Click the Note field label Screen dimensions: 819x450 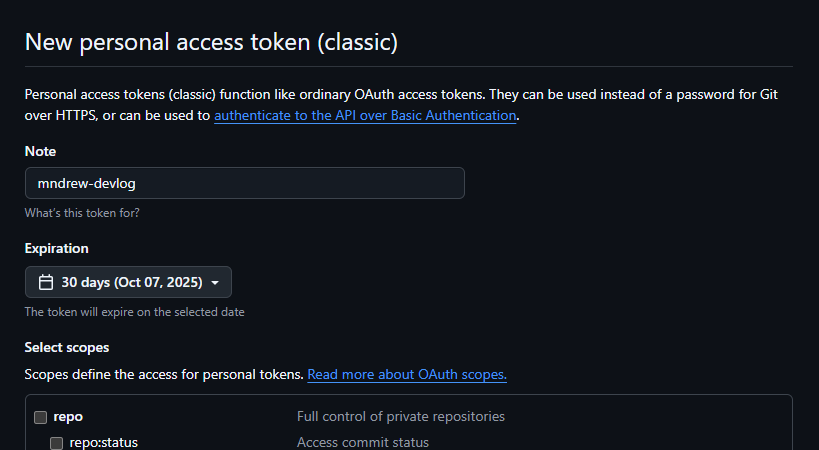pyautogui.click(x=40, y=151)
